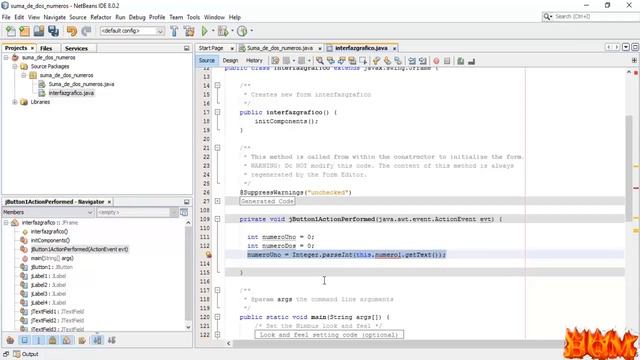Screen dimensions: 640x360
Task: Open the Debug Project dropdown arrow
Action: (232, 31)
